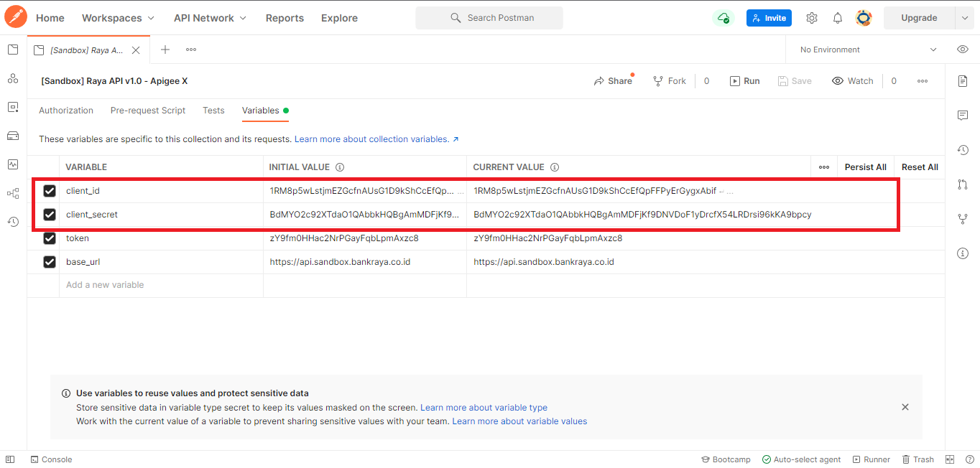Open the notifications bell
Screen dimensions: 980x468
click(x=838, y=18)
